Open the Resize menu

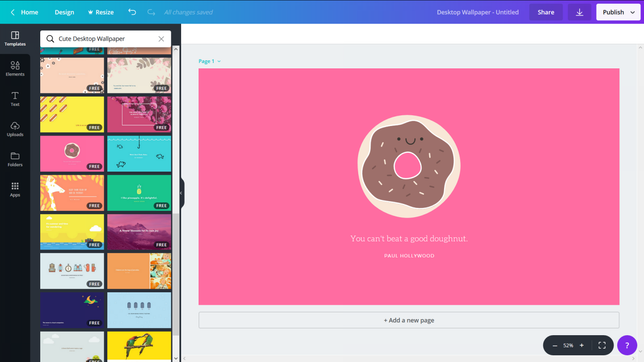100,12
